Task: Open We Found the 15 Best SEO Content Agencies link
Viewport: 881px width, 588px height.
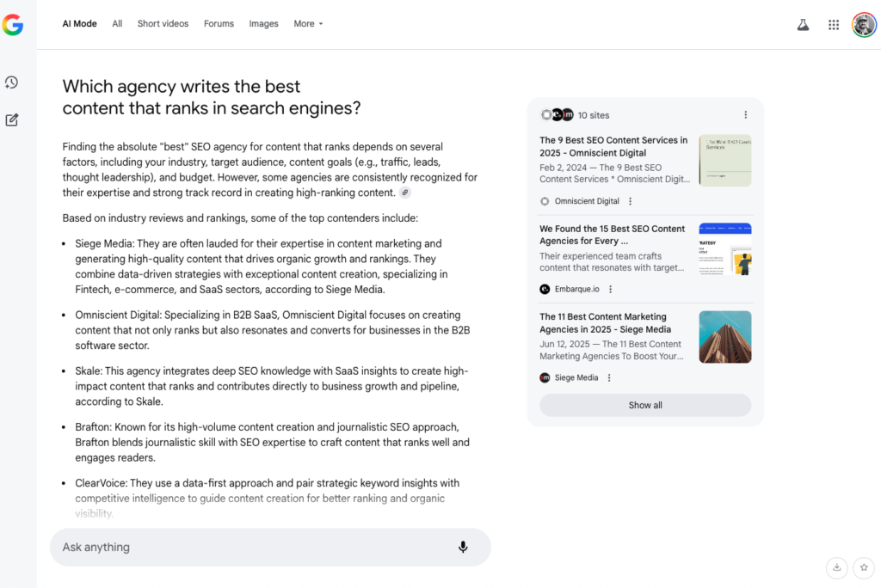Action: coord(613,235)
